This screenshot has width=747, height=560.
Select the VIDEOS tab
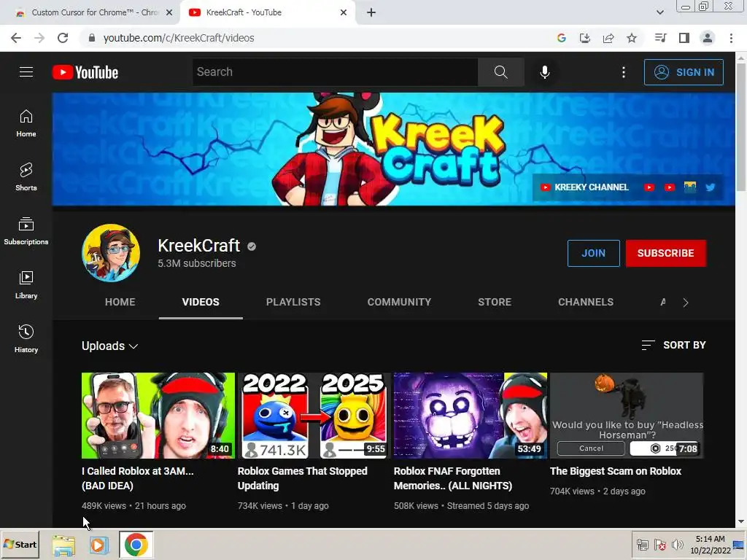pyautogui.click(x=201, y=302)
